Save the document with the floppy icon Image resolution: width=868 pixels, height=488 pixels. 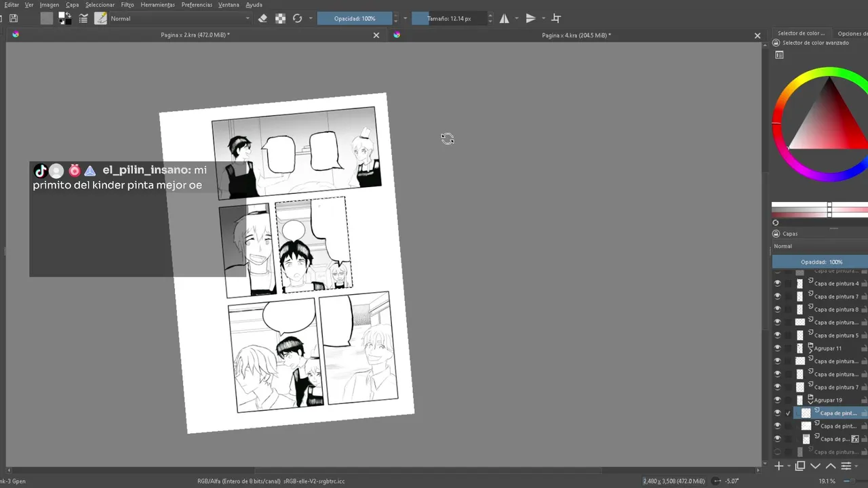click(14, 18)
